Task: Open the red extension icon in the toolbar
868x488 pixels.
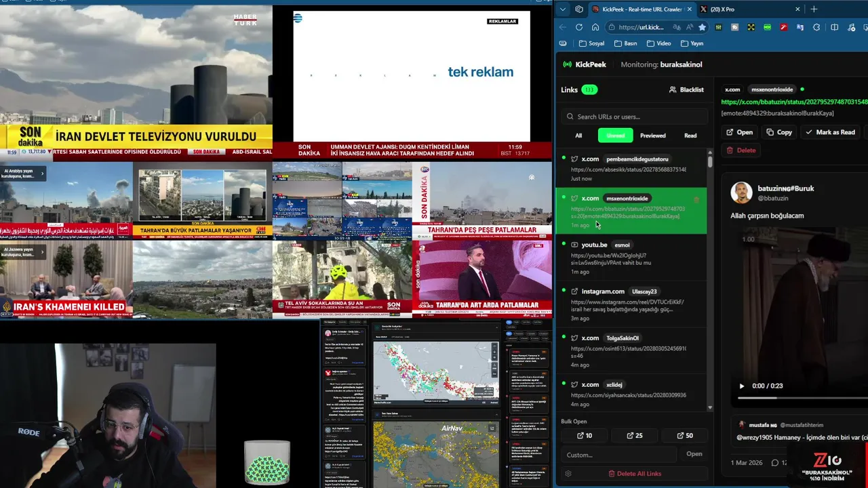Action: tap(783, 27)
